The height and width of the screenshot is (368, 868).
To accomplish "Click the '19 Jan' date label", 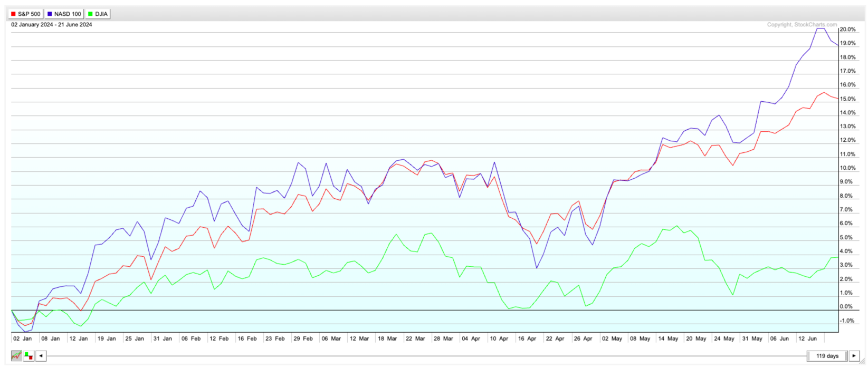I will (x=107, y=338).
